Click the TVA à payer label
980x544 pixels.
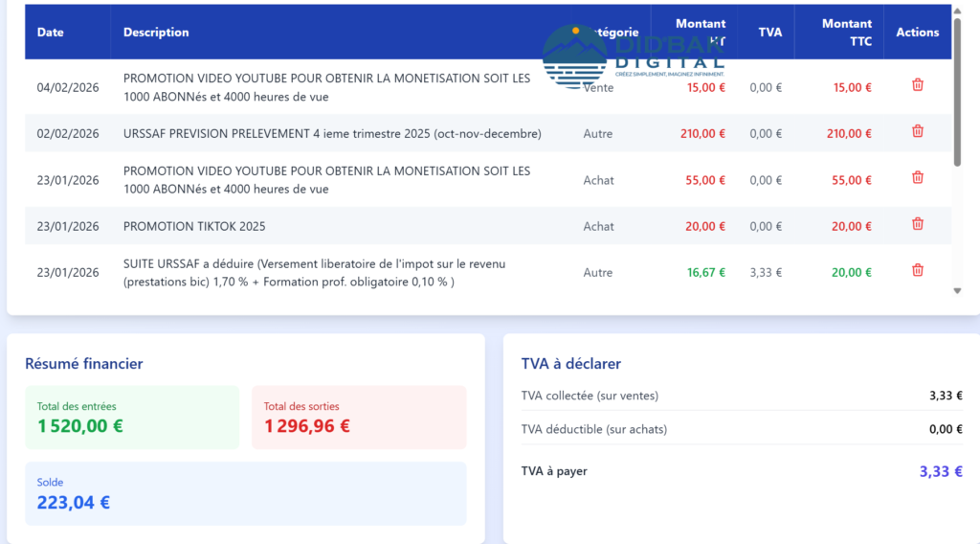(554, 471)
